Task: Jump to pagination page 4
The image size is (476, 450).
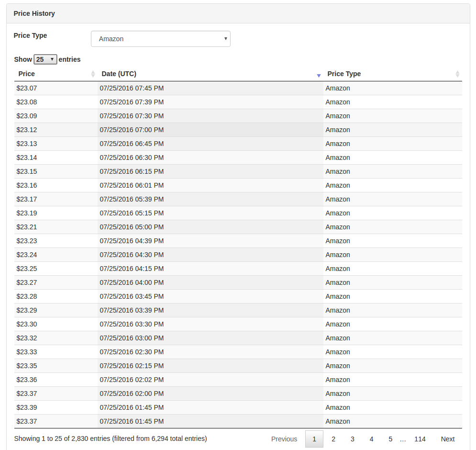Action: (371, 439)
